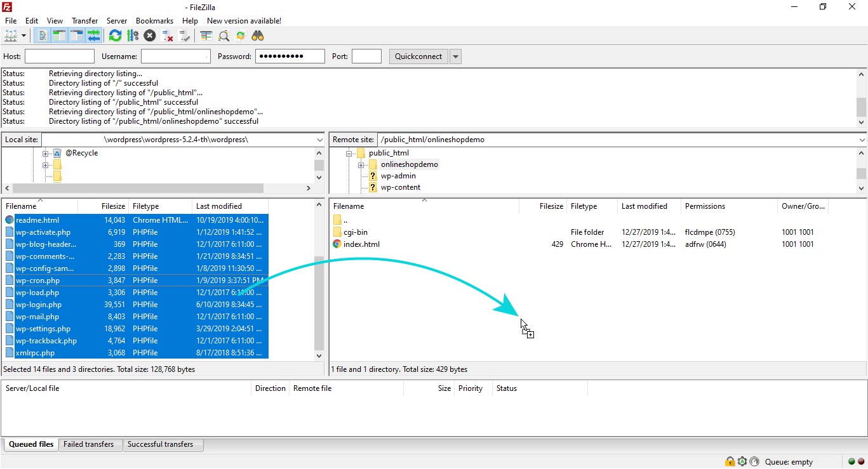Click the Username input field
The width and height of the screenshot is (868, 469).
[x=175, y=56]
